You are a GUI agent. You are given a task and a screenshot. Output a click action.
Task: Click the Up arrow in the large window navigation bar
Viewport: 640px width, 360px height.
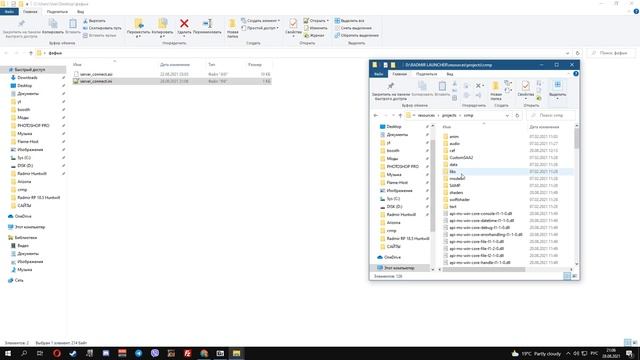(31, 53)
